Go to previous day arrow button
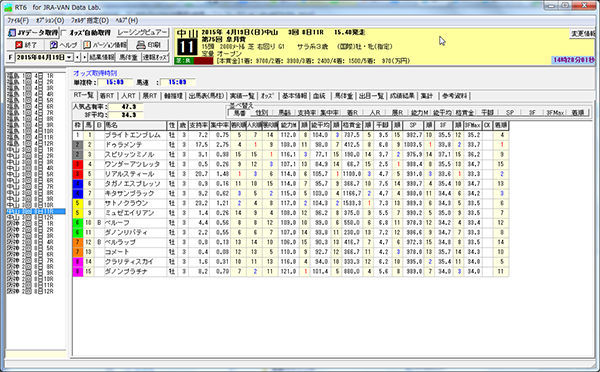This screenshot has width=600, height=372. [77, 57]
